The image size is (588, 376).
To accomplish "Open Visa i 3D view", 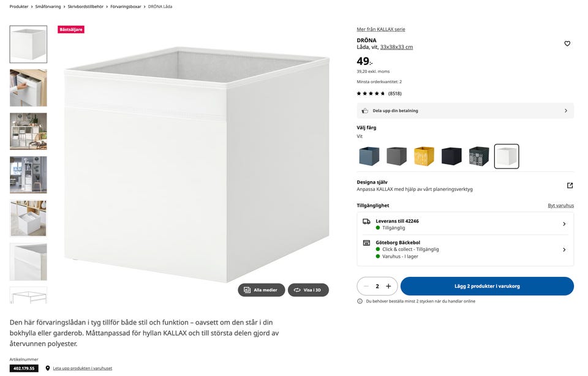I will [x=308, y=290].
